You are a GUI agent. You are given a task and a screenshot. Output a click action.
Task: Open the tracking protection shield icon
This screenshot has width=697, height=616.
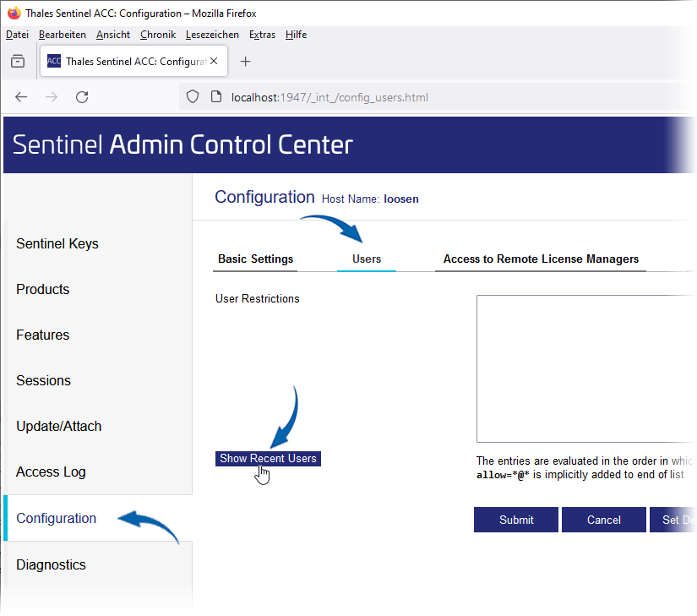pos(193,96)
